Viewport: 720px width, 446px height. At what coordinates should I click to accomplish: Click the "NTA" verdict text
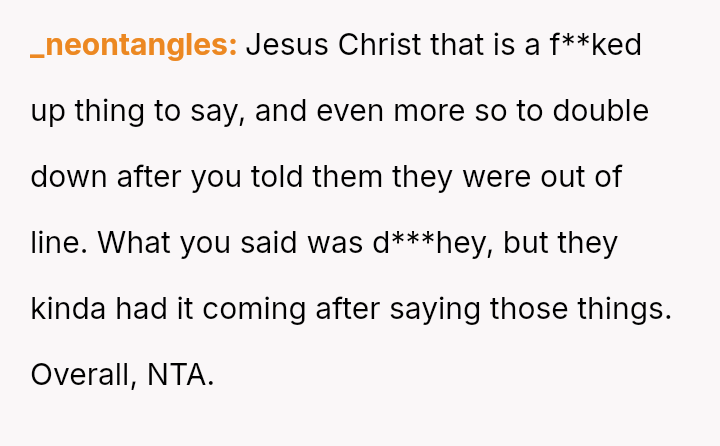[179, 374]
